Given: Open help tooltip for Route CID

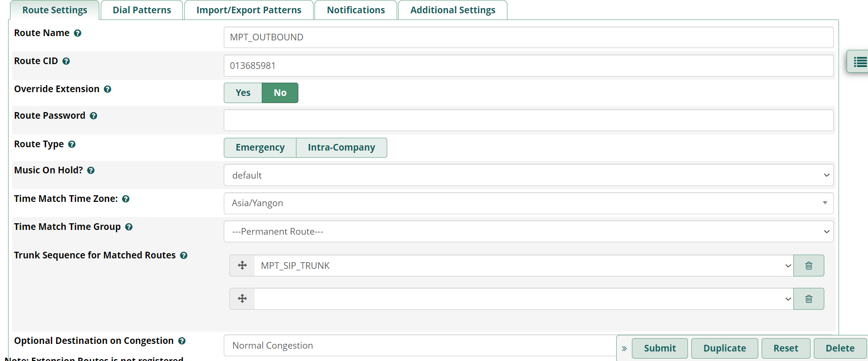Looking at the screenshot, I should [66, 61].
